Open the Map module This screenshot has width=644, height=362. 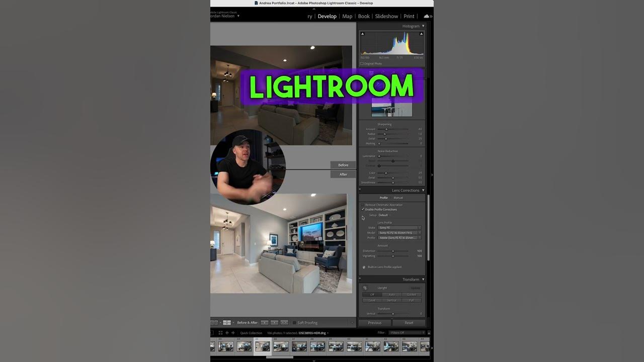point(347,16)
